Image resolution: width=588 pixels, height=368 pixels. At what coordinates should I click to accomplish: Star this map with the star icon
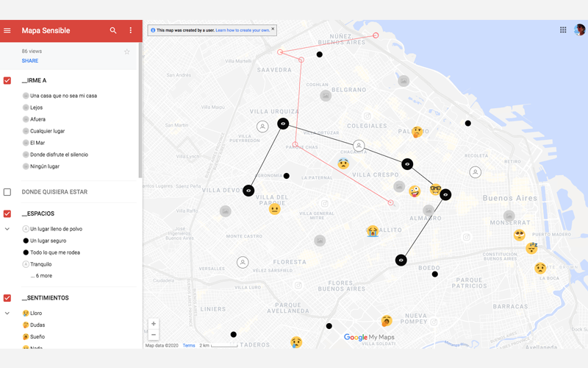126,52
